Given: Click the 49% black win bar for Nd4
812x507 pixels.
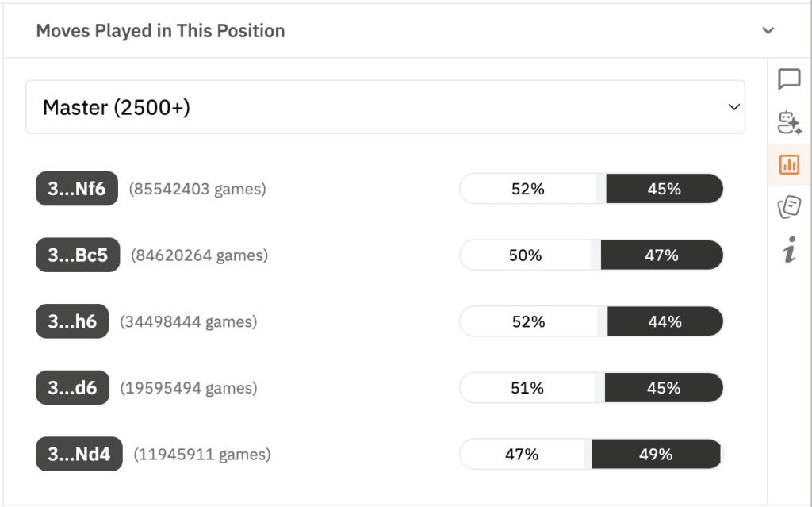Looking at the screenshot, I should (x=656, y=454).
